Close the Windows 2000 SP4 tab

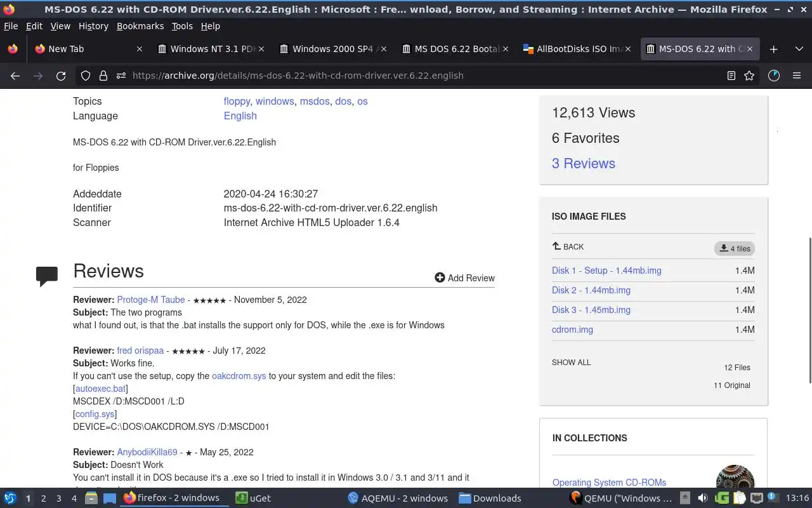[x=383, y=49]
